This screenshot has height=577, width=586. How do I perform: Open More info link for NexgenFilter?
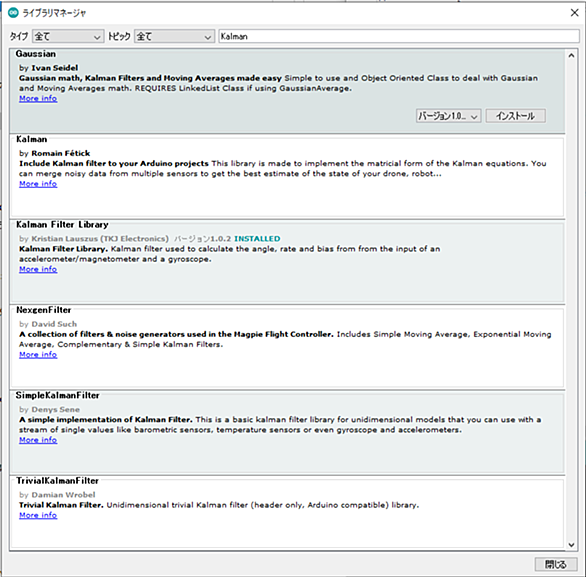tap(38, 355)
